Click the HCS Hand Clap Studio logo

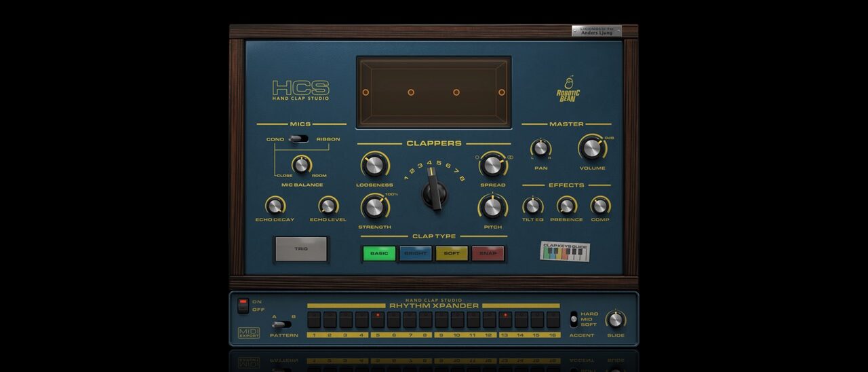coord(300,90)
